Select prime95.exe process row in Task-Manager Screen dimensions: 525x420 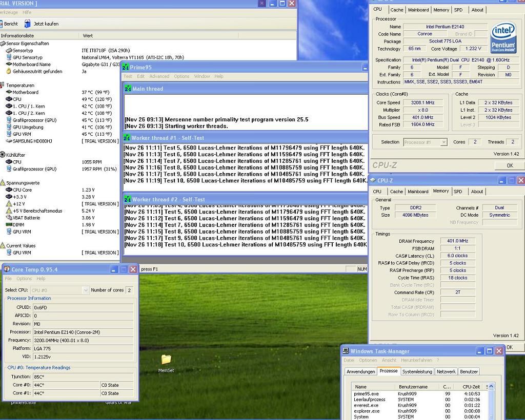pos(420,394)
